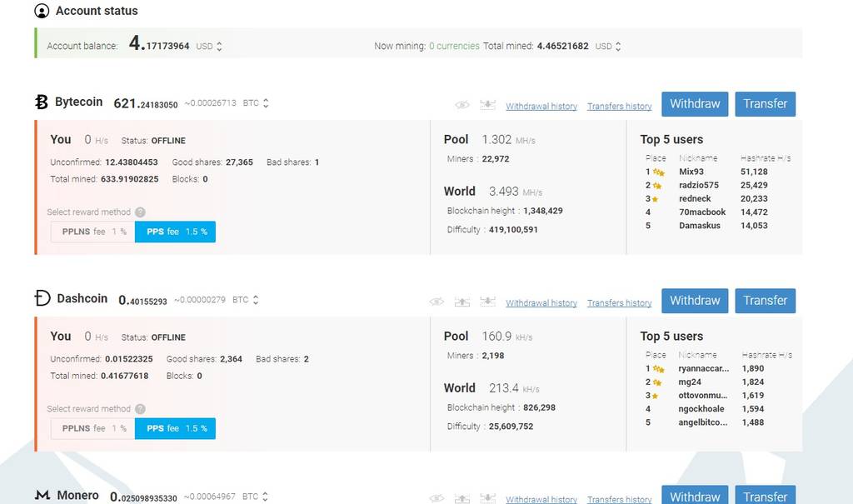
Task: Select PPS fee 1.5% for Bytecoin
Action: [x=175, y=232]
